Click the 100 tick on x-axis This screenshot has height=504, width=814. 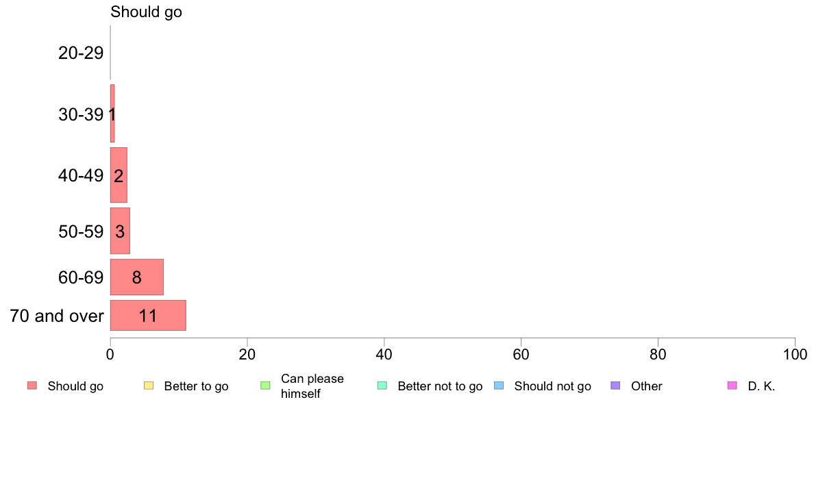coord(795,355)
